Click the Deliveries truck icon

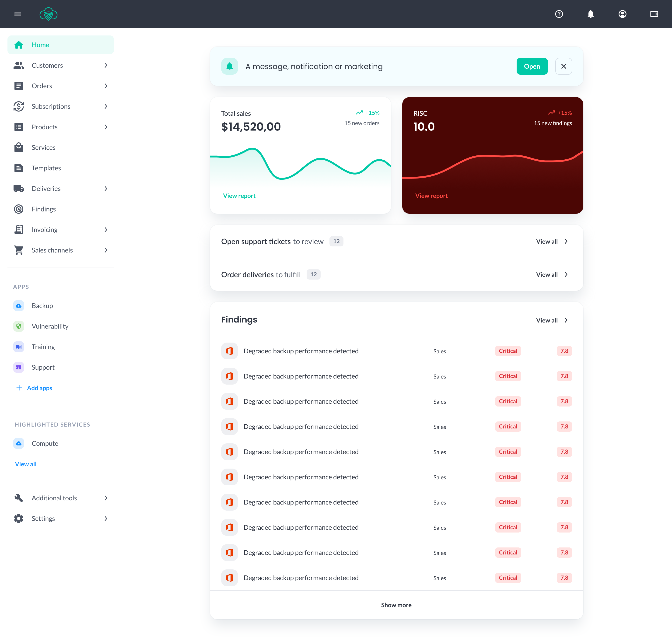(19, 188)
